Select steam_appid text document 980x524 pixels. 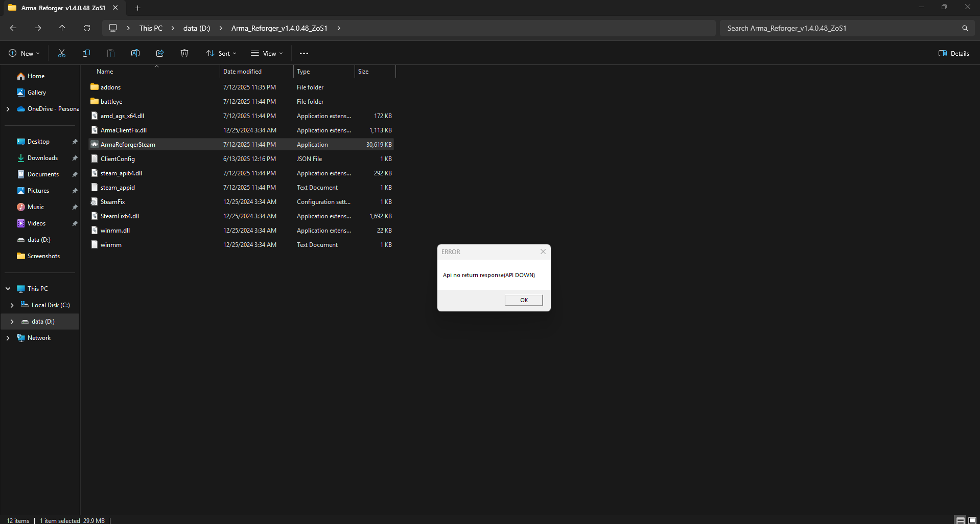241,188
